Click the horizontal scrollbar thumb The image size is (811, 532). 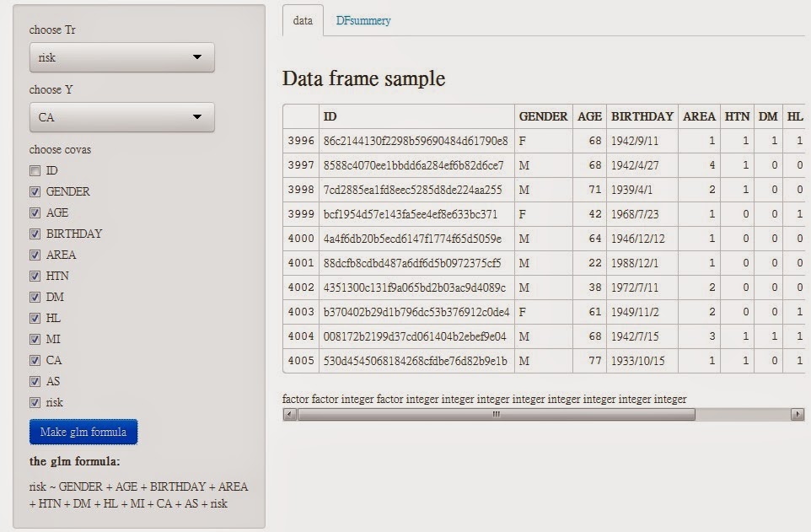click(496, 415)
